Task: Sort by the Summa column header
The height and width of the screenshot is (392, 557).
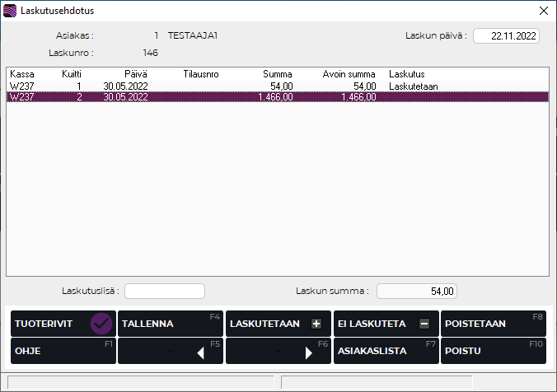Action: [277, 74]
